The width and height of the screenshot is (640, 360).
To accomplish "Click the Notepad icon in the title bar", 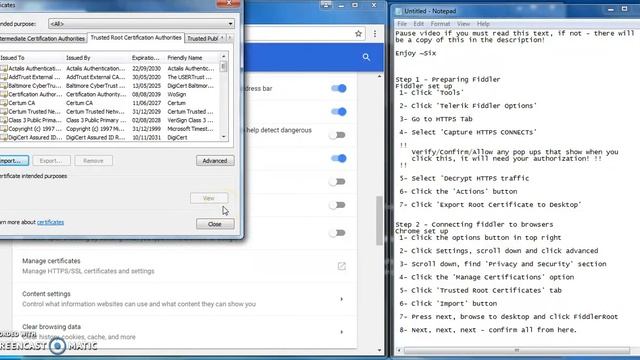I will [398, 11].
